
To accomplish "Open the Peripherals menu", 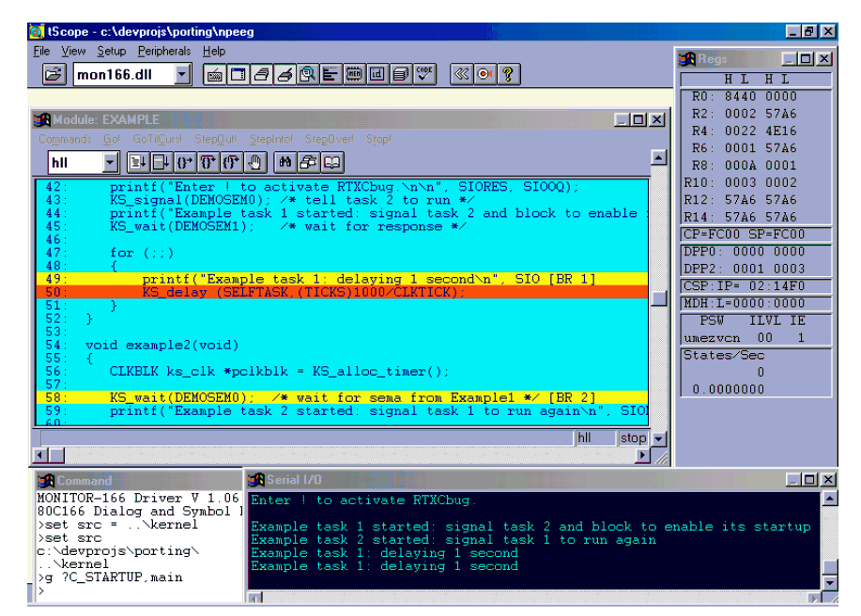I will 163,51.
